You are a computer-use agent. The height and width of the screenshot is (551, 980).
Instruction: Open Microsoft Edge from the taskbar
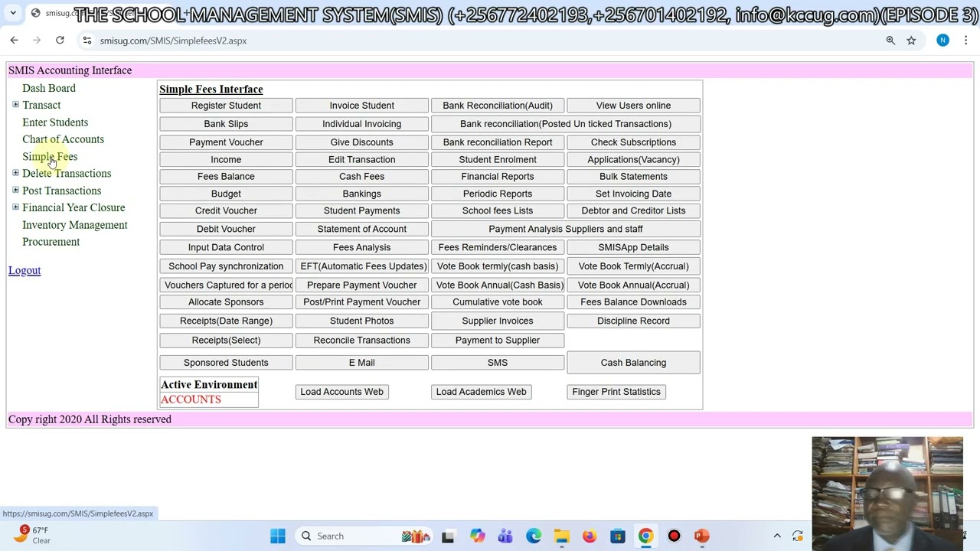coord(534,536)
